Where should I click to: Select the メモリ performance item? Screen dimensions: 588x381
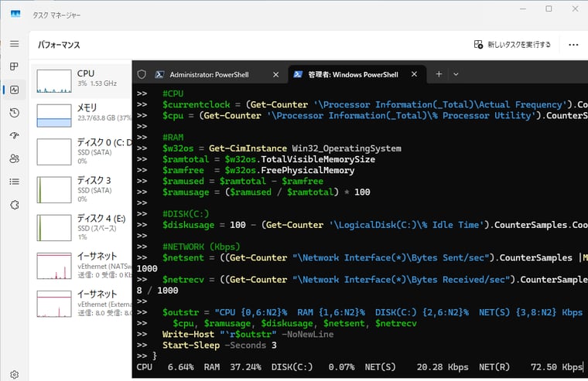click(82, 115)
